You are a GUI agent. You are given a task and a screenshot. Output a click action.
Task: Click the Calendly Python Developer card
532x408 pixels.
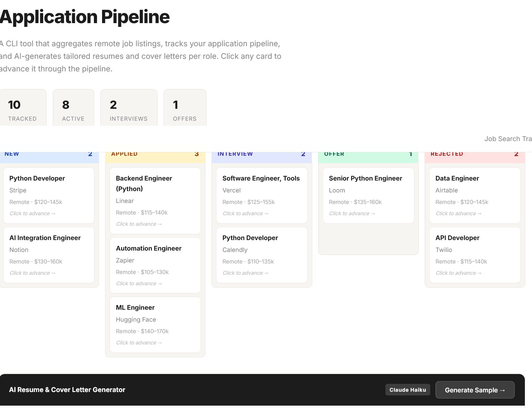262,255
